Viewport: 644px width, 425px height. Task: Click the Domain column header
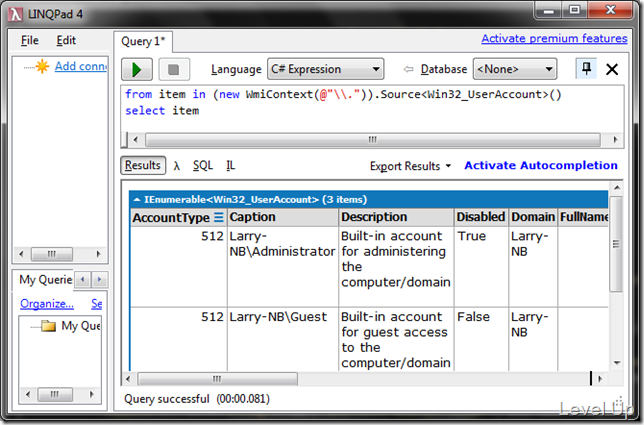click(x=533, y=217)
